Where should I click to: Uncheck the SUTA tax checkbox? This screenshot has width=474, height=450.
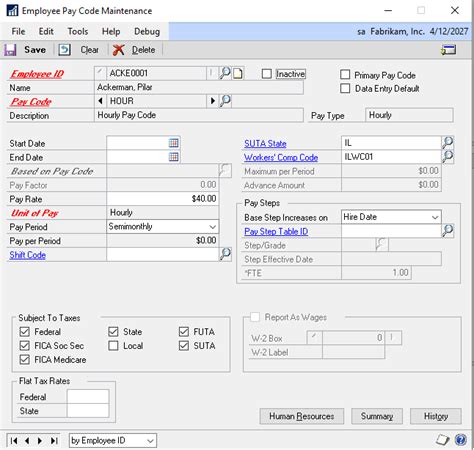184,346
